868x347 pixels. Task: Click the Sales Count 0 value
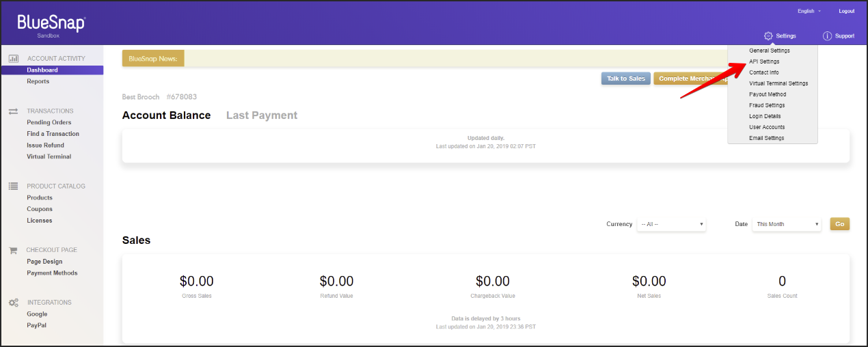(783, 281)
